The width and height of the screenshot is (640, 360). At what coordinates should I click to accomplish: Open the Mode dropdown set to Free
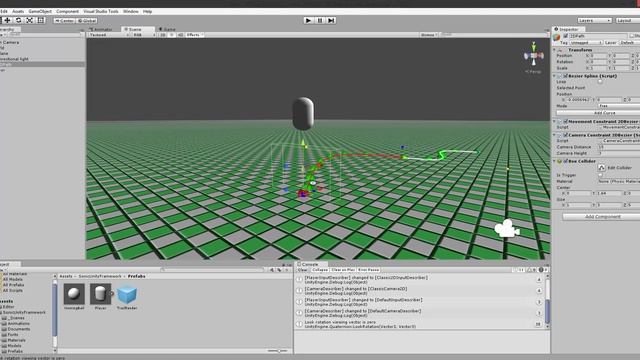click(619, 106)
